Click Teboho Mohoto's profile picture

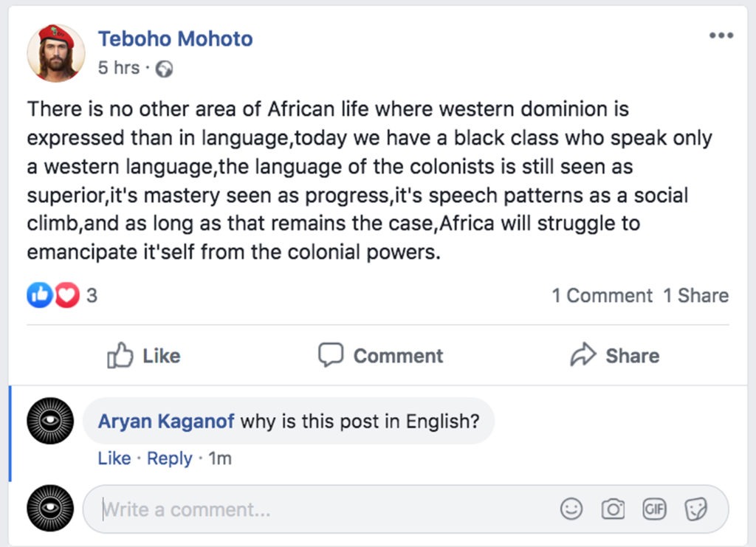pyautogui.click(x=55, y=52)
